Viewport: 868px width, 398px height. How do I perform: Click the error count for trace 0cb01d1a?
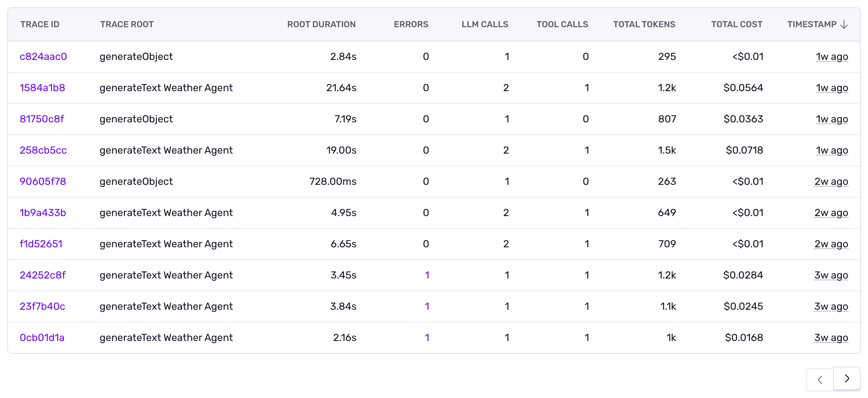click(426, 337)
